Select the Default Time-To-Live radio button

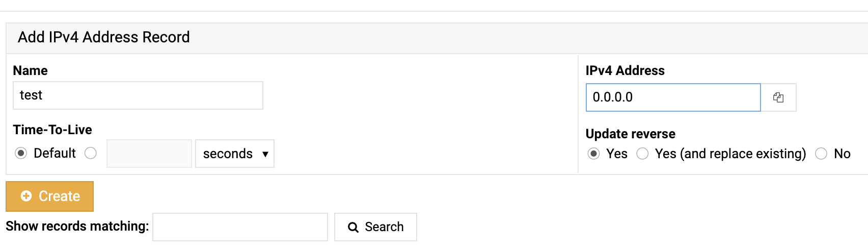[21, 153]
